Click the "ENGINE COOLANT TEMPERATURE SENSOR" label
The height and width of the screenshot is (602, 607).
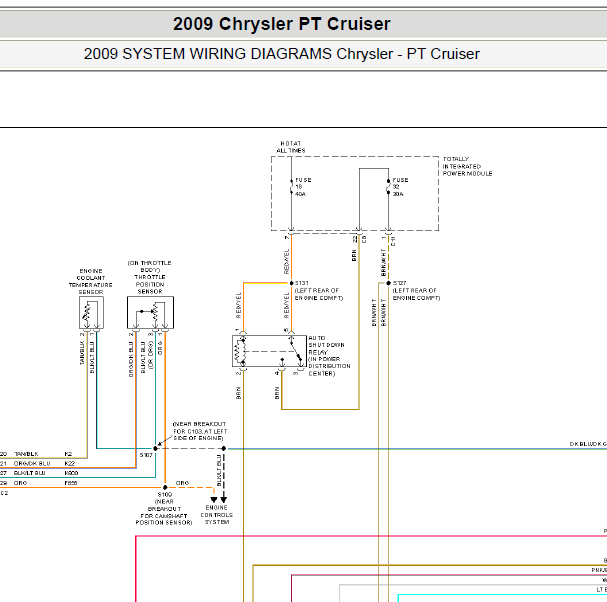point(91,281)
